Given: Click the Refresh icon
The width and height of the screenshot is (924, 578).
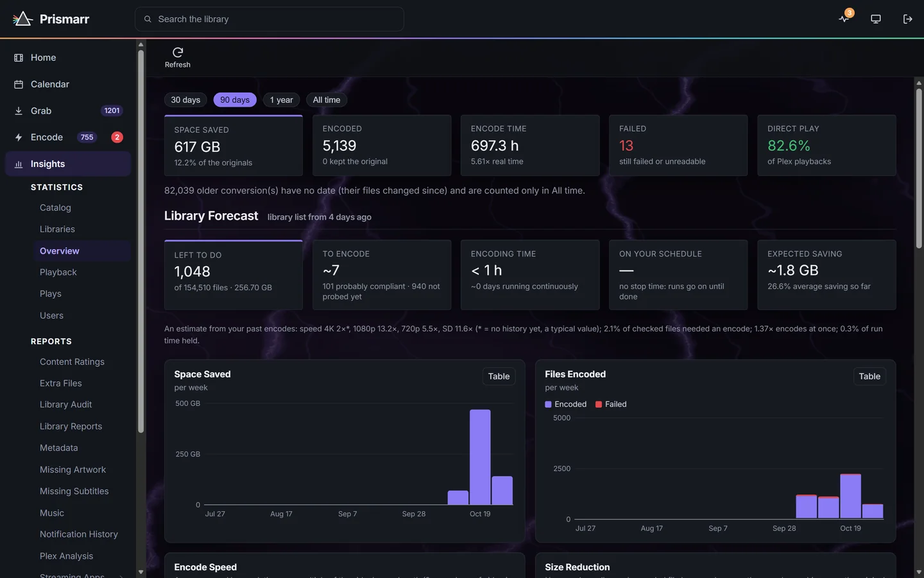Looking at the screenshot, I should point(178,52).
